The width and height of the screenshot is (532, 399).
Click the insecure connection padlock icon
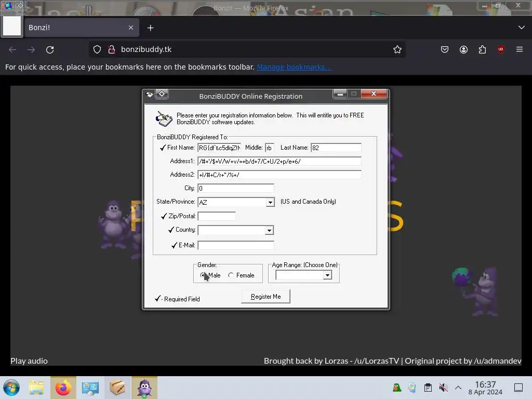(x=111, y=49)
